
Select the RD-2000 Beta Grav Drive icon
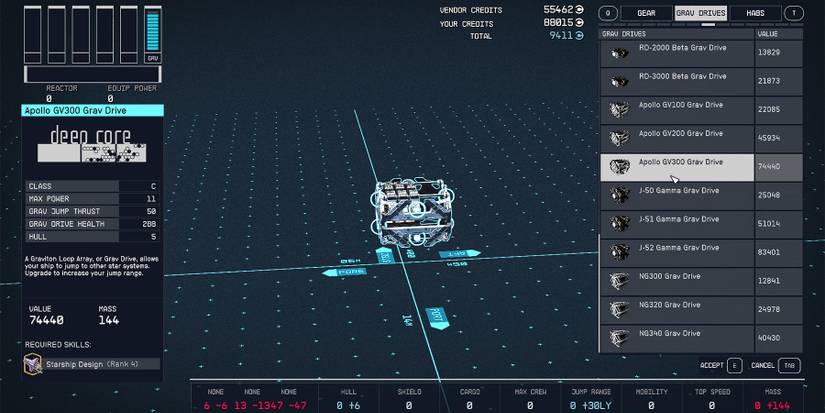[619, 53]
